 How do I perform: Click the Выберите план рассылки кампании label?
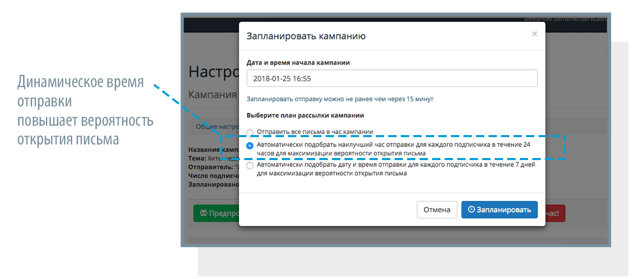305,115
